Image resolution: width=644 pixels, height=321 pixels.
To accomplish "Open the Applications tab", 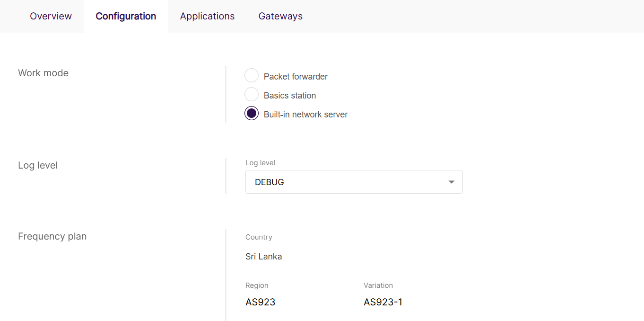I will tap(207, 16).
